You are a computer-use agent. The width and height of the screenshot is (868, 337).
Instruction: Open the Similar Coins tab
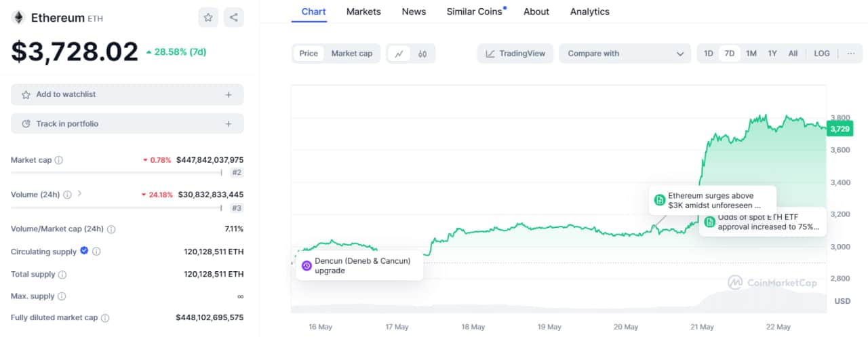pyautogui.click(x=475, y=12)
